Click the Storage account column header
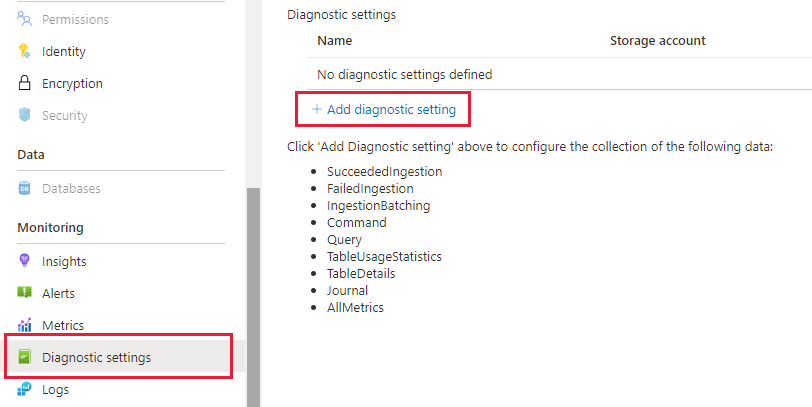The image size is (812, 407). 657,41
